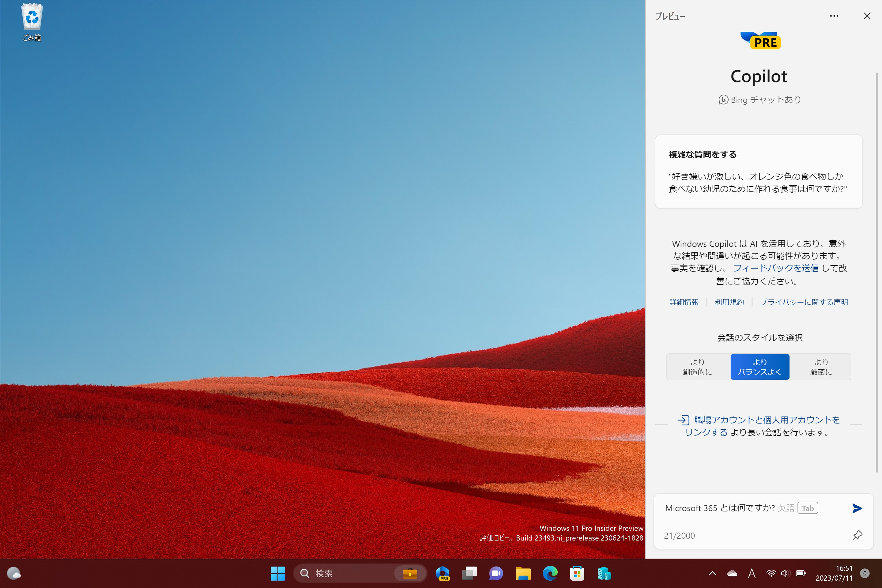Select the complex question suggestion card
The image size is (882, 588).
click(x=759, y=171)
